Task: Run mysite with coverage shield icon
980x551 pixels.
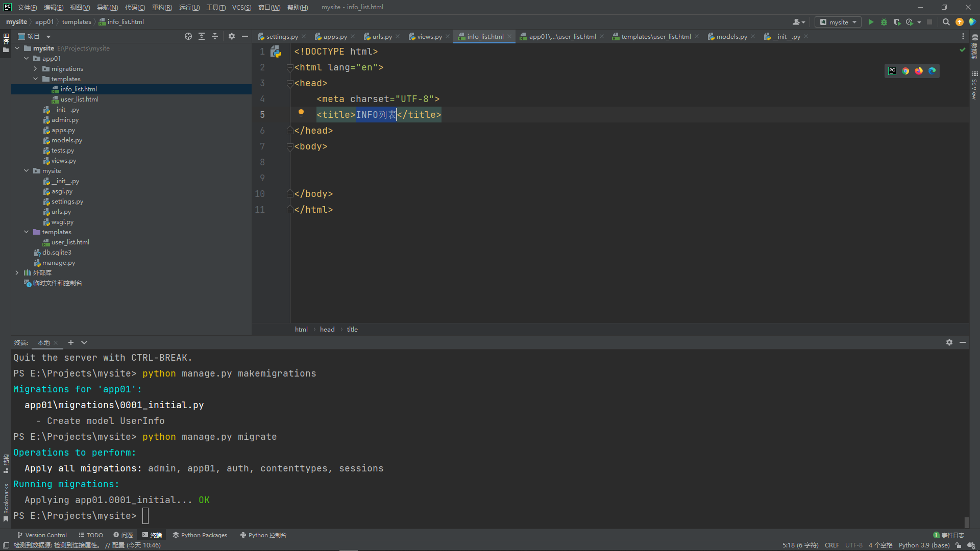Action: [897, 22]
